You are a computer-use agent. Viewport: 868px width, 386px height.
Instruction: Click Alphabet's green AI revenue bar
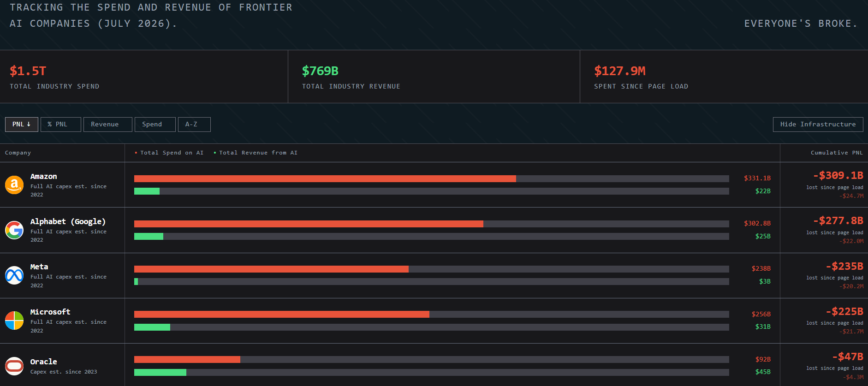(x=149, y=236)
